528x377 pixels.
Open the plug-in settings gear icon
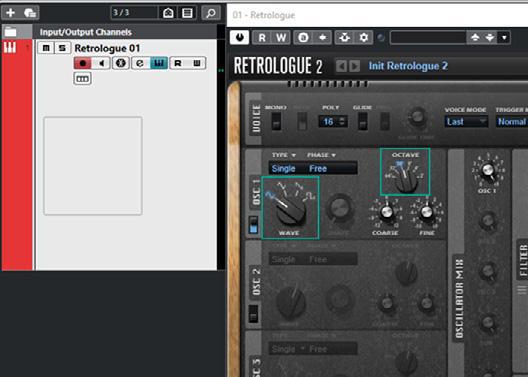363,37
